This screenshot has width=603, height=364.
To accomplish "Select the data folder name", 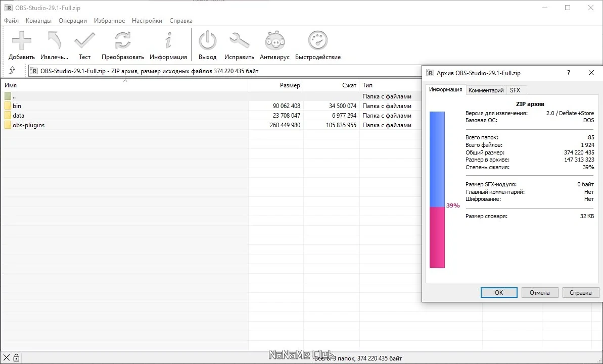I will pyautogui.click(x=19, y=116).
